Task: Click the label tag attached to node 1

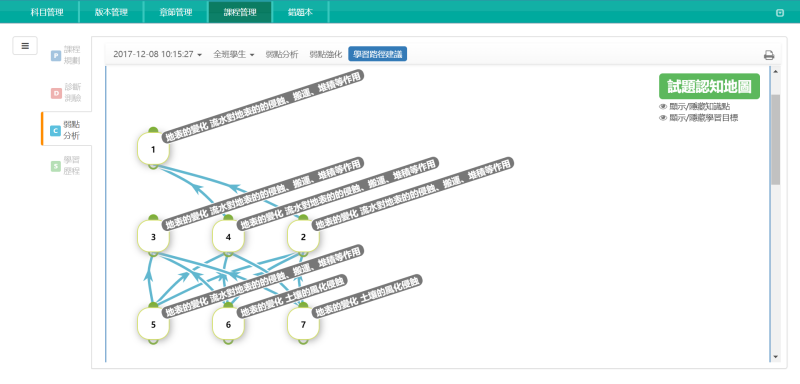Action: point(263,106)
